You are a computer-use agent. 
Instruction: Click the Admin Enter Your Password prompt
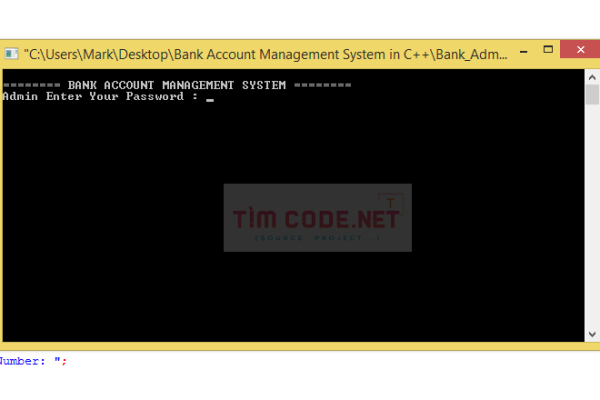[100, 96]
